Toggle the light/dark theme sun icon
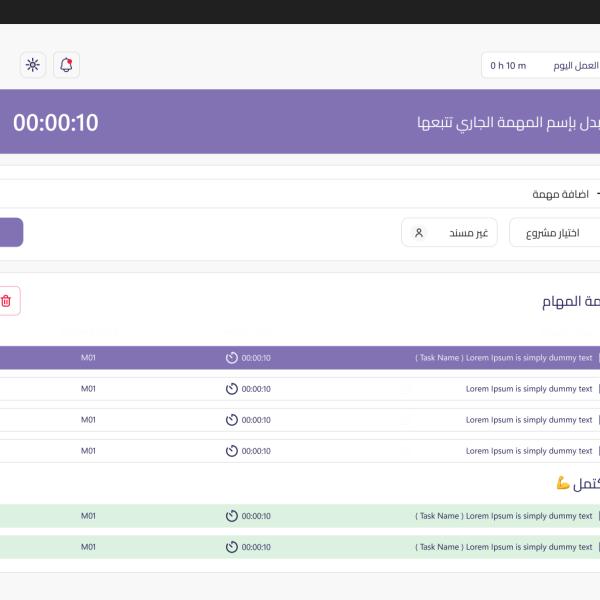The width and height of the screenshot is (600, 600). pyautogui.click(x=33, y=65)
